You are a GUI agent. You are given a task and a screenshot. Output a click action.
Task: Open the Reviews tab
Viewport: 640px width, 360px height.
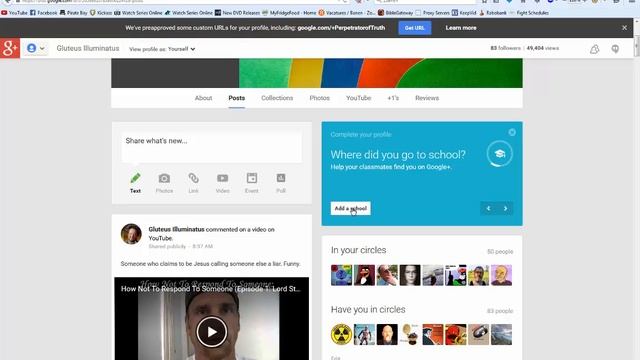point(427,98)
